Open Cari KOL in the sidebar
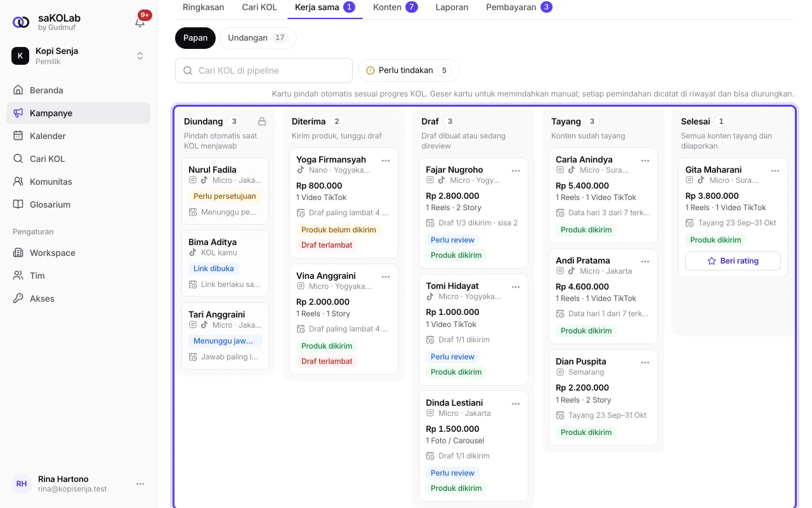812x508 pixels. tap(79, 159)
